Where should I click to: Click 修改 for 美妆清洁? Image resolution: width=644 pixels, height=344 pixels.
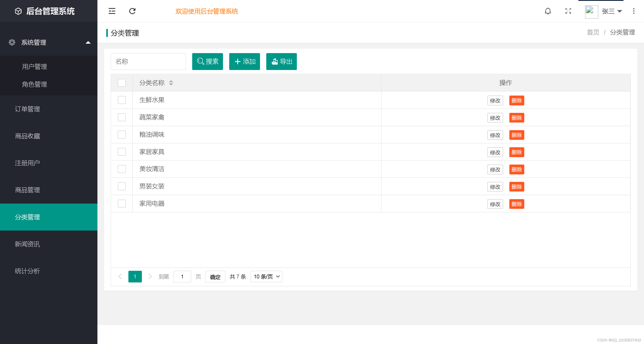[495, 169]
